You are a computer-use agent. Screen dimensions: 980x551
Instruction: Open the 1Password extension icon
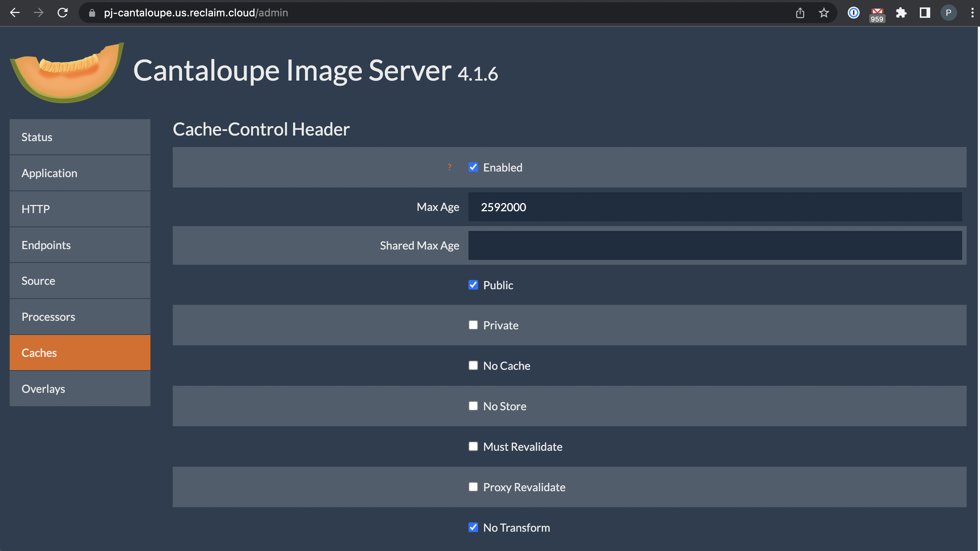(853, 13)
